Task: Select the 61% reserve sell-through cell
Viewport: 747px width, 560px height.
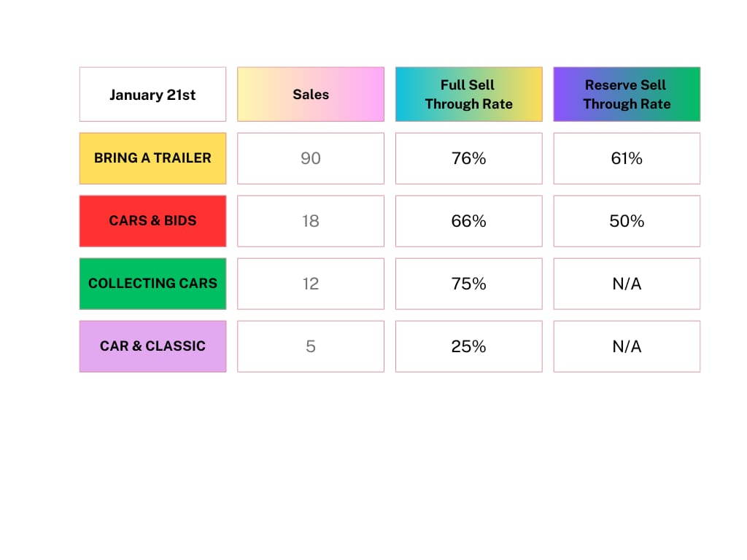Action: click(627, 158)
